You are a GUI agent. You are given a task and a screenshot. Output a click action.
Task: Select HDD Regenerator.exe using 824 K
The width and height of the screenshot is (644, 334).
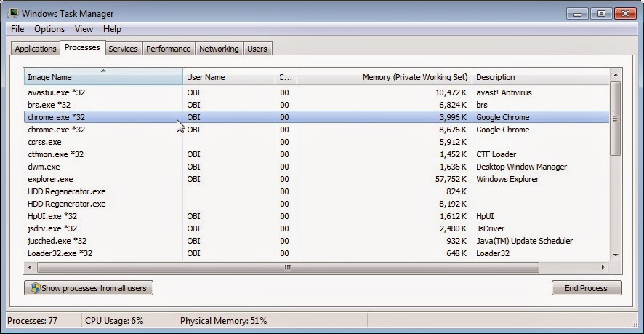tap(317, 191)
